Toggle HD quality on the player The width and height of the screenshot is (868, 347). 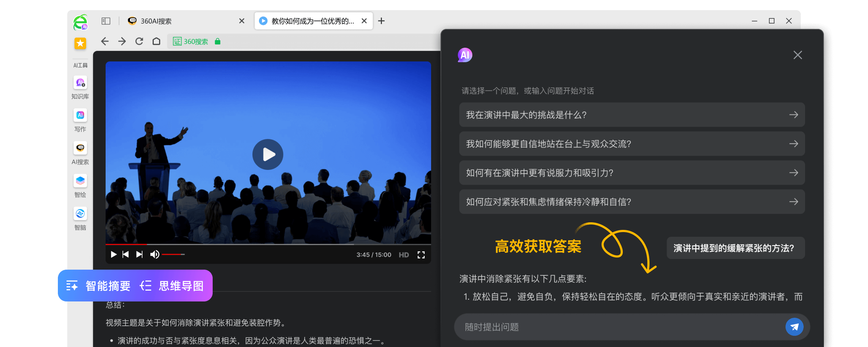pos(403,254)
